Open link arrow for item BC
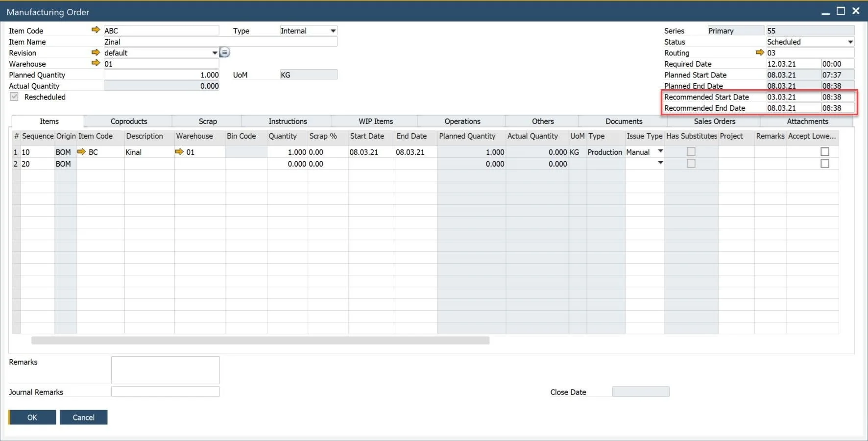The width and height of the screenshot is (868, 441). point(82,152)
